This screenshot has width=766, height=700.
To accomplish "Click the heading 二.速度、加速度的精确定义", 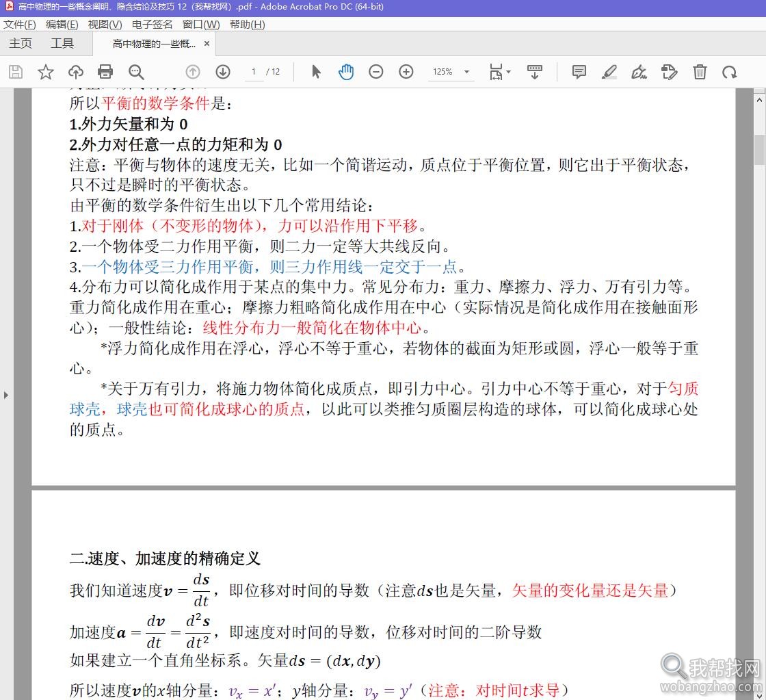I will [x=165, y=558].
